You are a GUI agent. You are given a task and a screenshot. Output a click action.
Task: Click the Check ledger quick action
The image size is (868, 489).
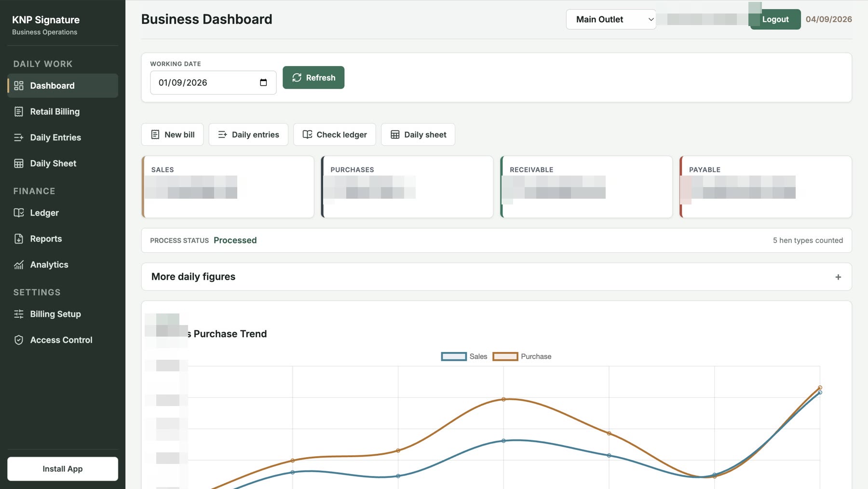pos(335,135)
